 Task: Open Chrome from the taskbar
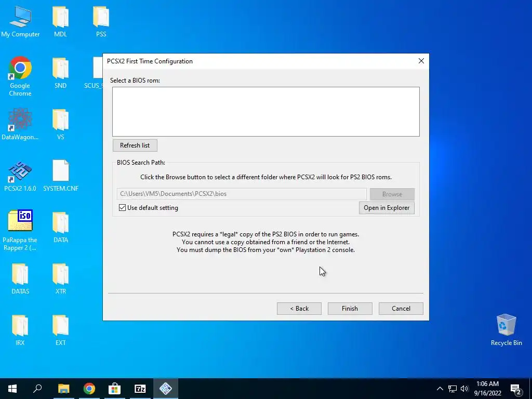89,389
